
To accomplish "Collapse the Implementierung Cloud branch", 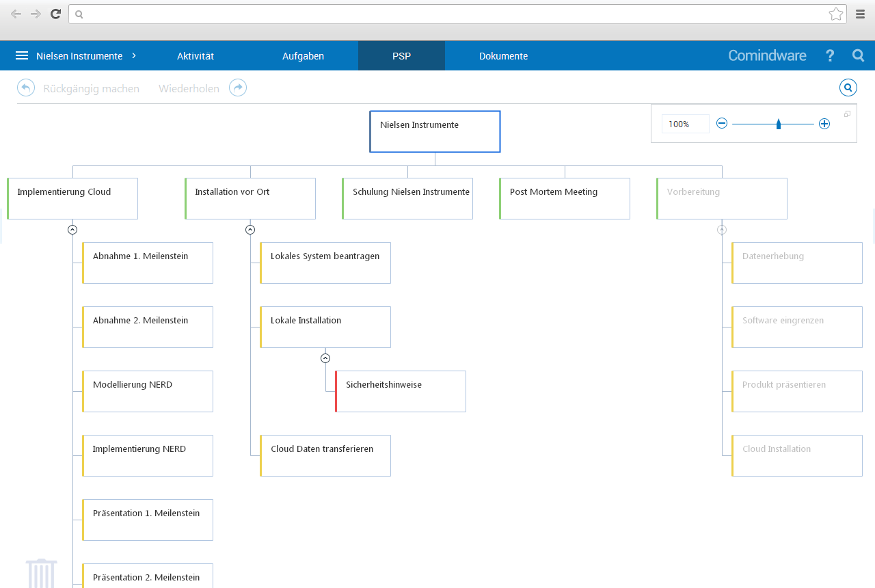I will click(x=72, y=230).
